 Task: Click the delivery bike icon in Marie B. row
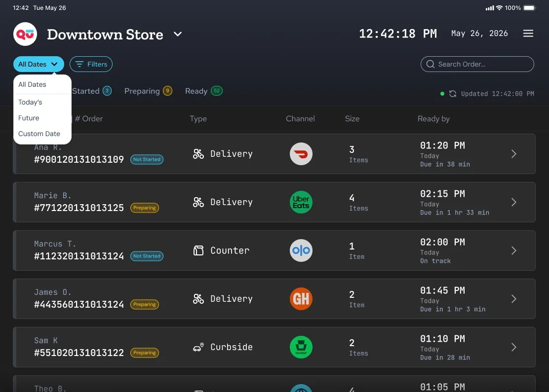click(x=198, y=202)
